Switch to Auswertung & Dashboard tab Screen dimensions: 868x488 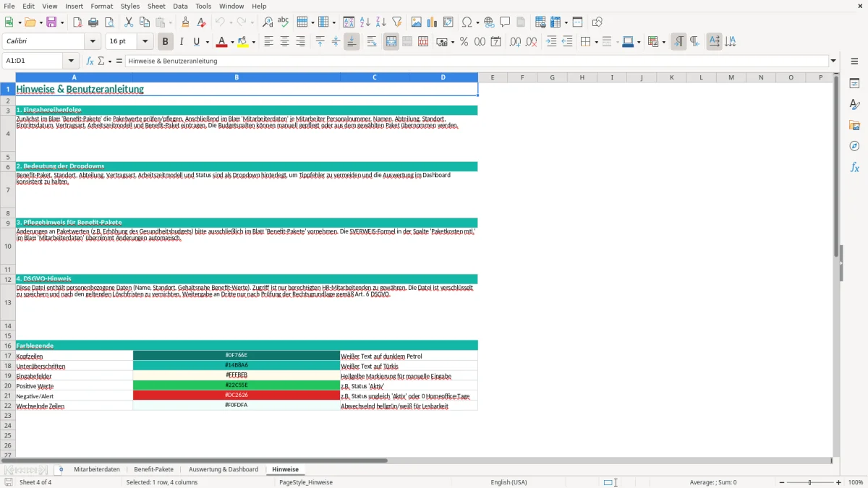pyautogui.click(x=224, y=469)
